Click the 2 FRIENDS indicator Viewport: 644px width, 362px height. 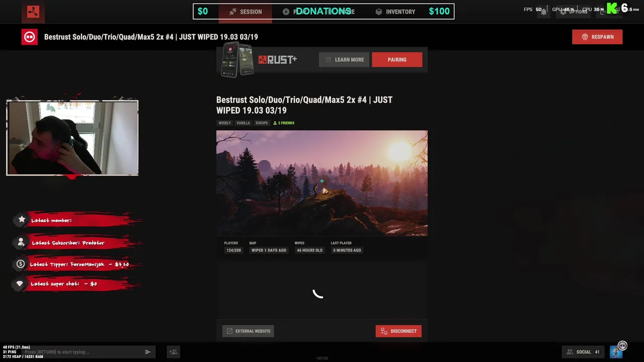click(284, 123)
